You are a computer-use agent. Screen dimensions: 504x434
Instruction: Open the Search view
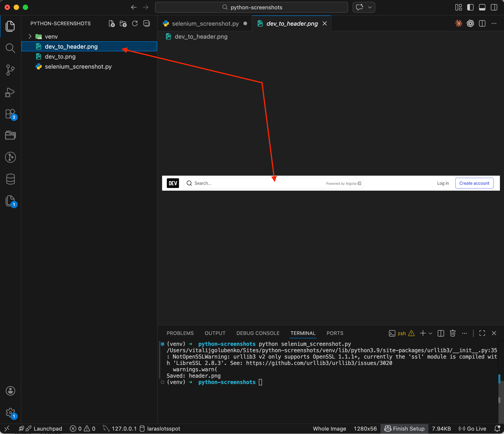pos(10,48)
